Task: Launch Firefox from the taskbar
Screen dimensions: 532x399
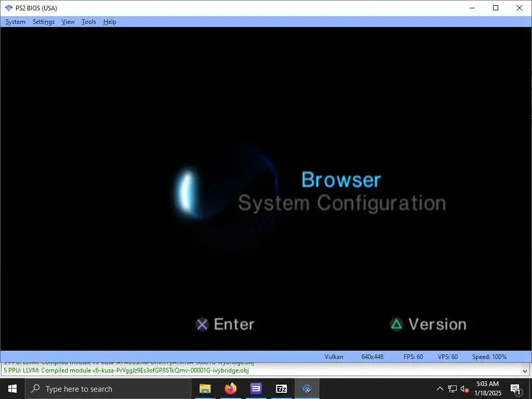Action: 230,389
